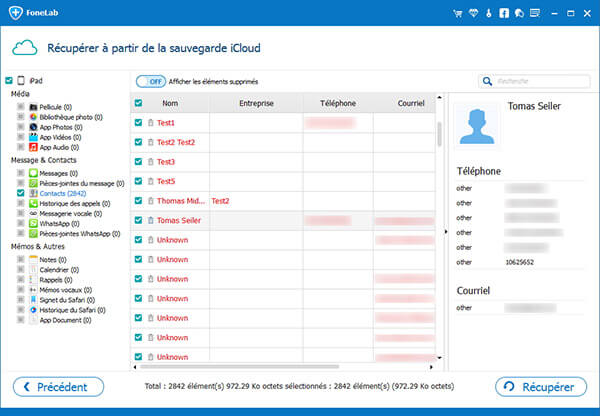600x416 pixels.
Task: Select the WhatsApp icon
Action: click(33, 223)
